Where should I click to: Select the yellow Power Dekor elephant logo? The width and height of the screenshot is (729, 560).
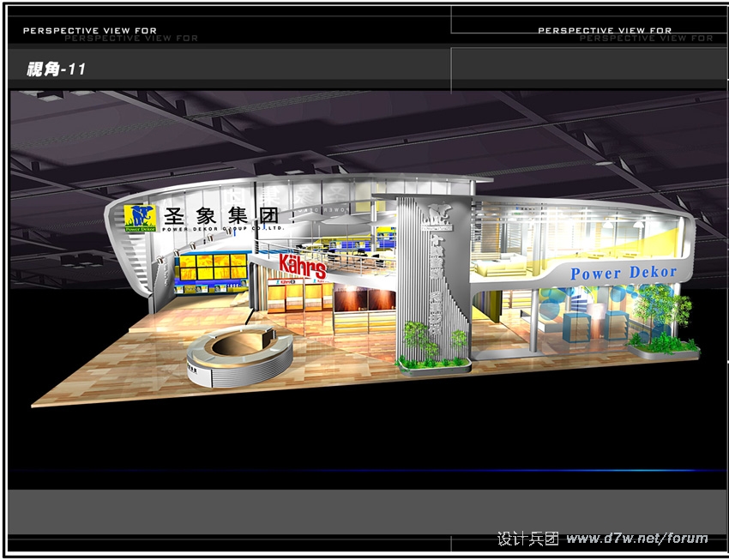(140, 218)
